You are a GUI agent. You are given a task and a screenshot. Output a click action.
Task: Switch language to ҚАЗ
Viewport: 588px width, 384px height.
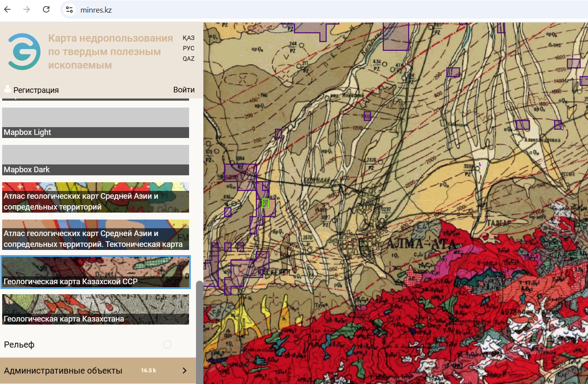point(189,38)
